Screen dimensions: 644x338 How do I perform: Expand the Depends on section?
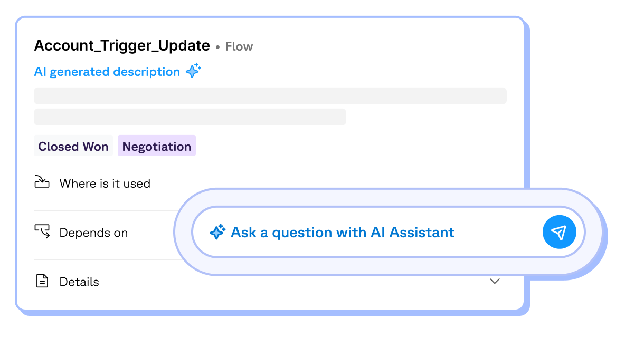(93, 233)
